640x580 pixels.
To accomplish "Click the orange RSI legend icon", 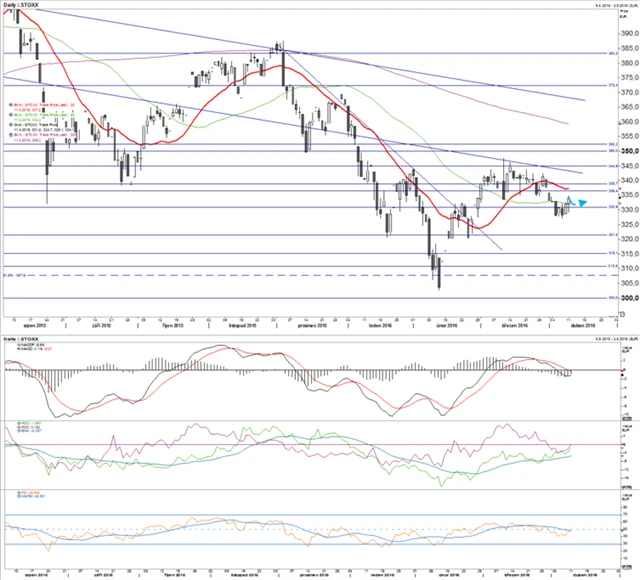I will coord(18,493).
